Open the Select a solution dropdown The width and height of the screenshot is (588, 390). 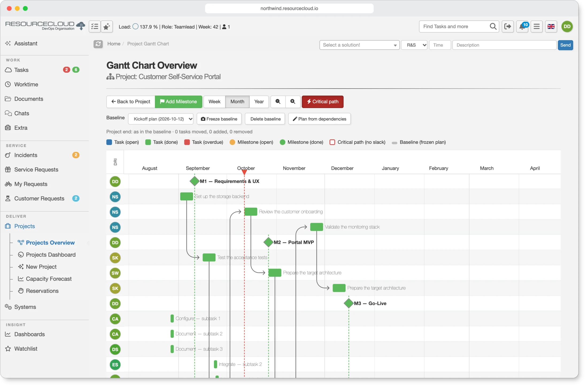click(359, 45)
